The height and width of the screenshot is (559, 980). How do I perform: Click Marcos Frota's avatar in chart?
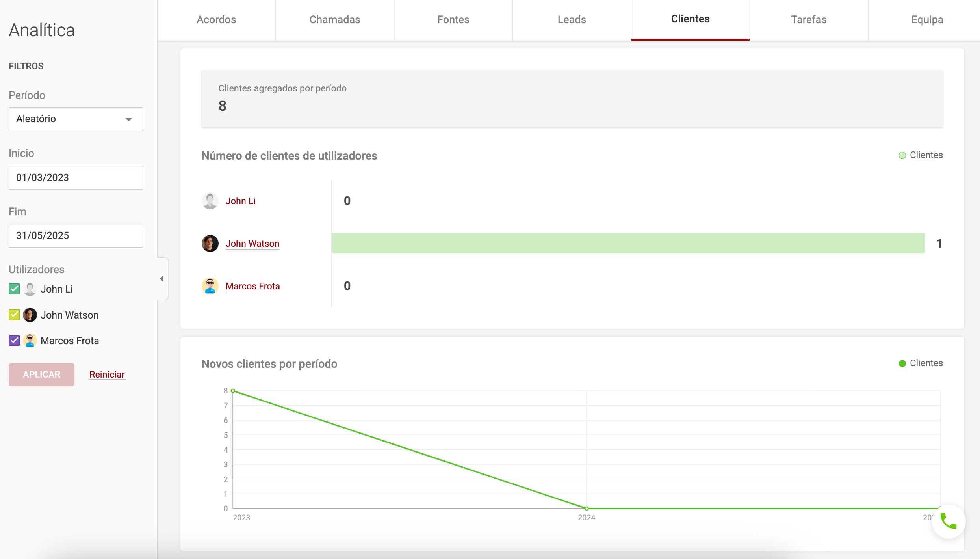point(210,286)
